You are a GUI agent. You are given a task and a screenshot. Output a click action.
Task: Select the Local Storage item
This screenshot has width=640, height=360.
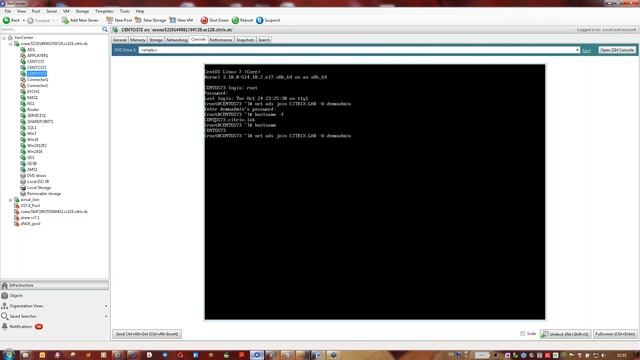[39, 188]
